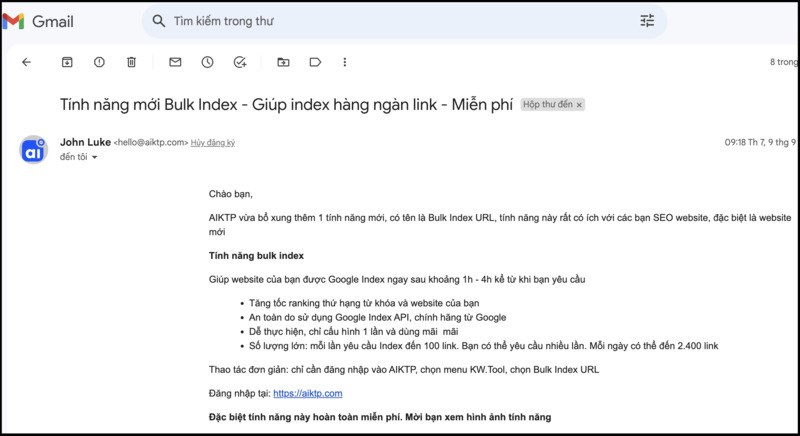Screen dimensions: 800x436
Task: Open the More options three-dot menu
Action: pyautogui.click(x=345, y=62)
